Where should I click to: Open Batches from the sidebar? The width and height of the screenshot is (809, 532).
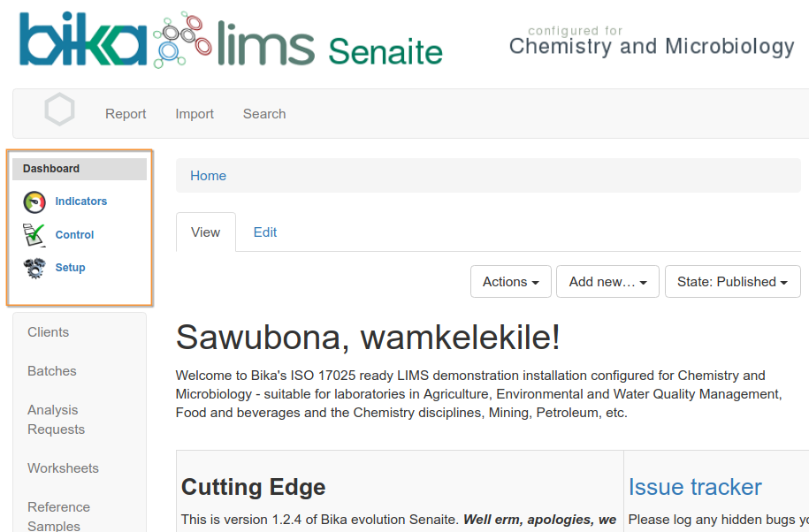(52, 371)
